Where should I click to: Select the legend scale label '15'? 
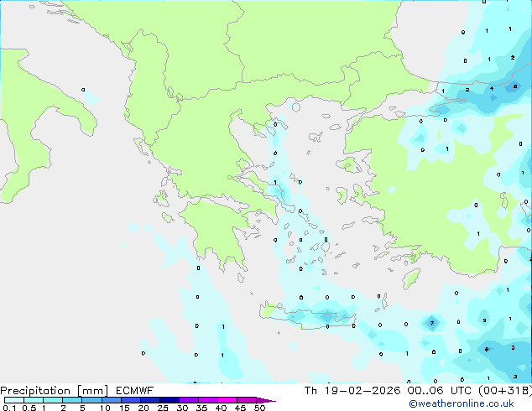[x=124, y=408]
